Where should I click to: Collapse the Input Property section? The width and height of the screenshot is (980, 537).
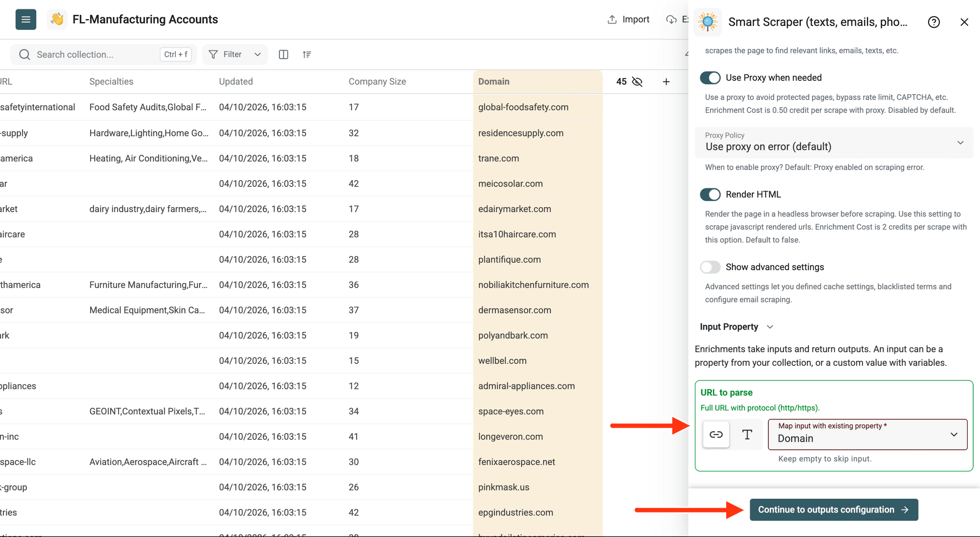[x=736, y=327]
